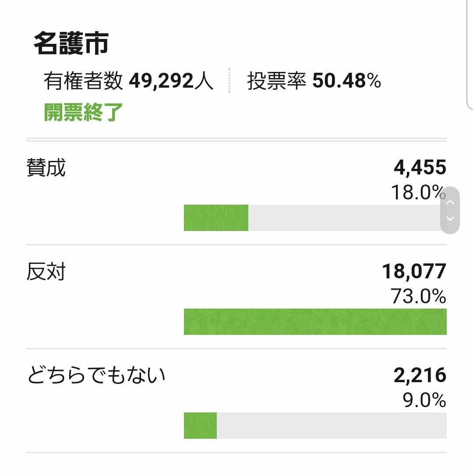
Task: Click the 9.0% percentage
Action: click(424, 401)
